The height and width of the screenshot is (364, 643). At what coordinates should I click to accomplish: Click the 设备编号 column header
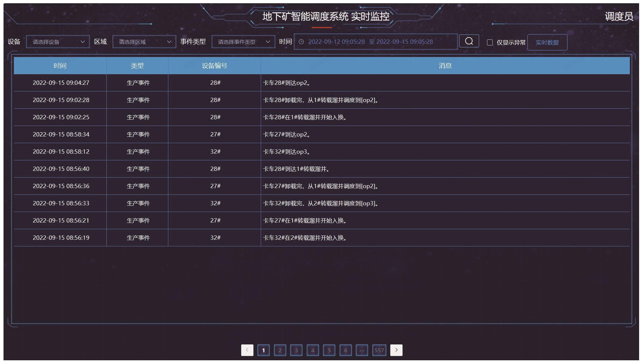pyautogui.click(x=214, y=66)
